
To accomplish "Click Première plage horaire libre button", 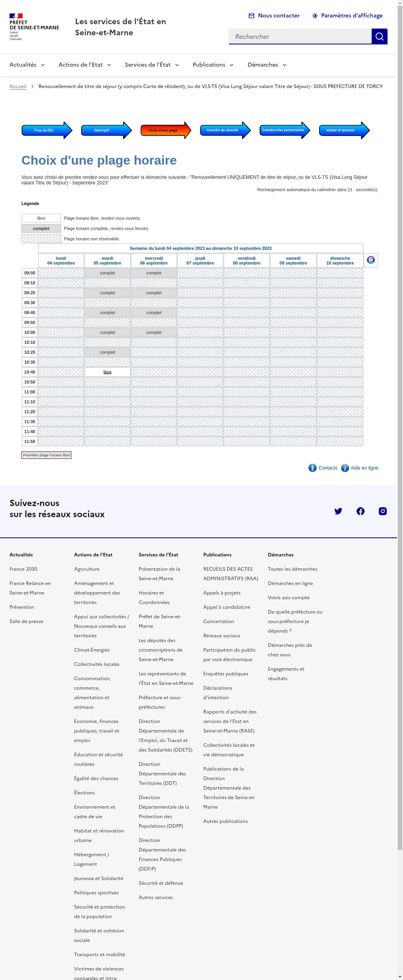I will click(46, 455).
